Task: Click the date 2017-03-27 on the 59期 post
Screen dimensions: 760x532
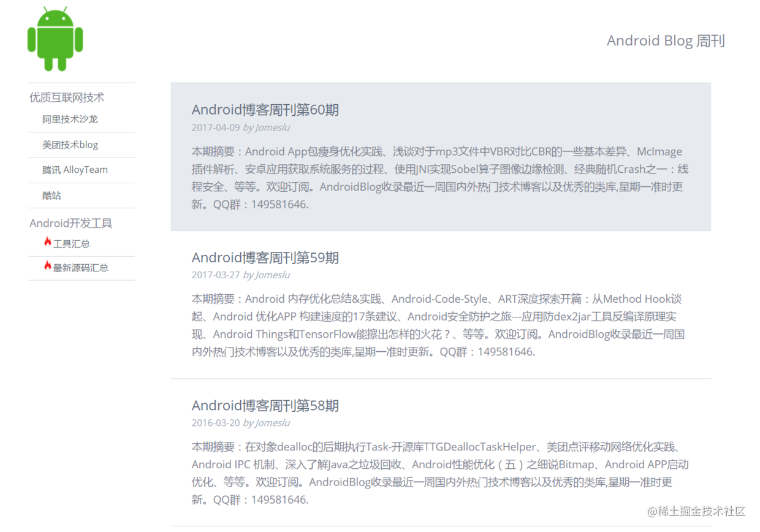Action: [216, 275]
